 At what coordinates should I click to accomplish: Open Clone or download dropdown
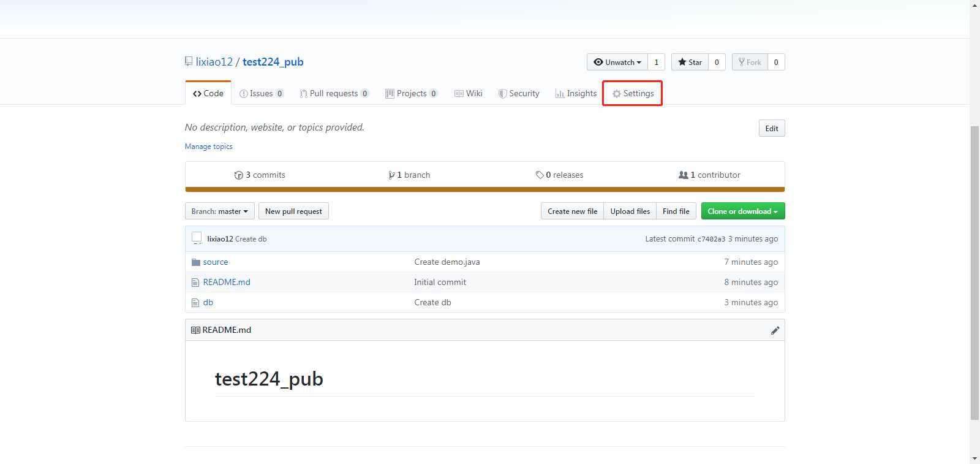743,211
